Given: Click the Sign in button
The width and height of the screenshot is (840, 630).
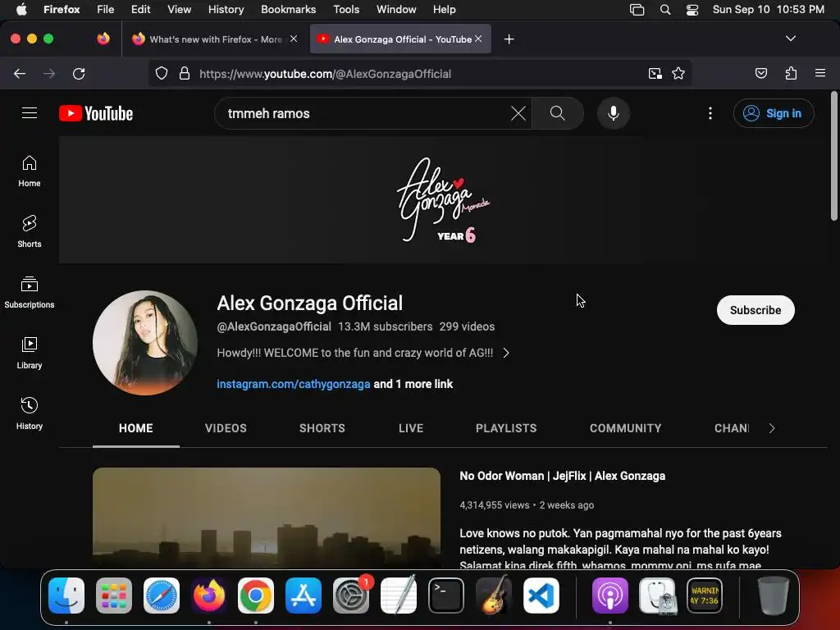Looking at the screenshot, I should coord(774,113).
